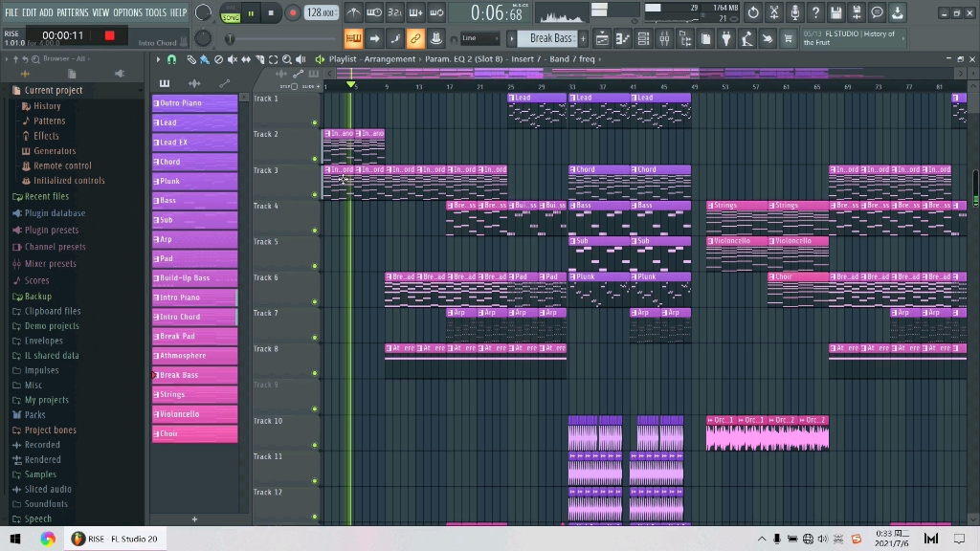980x551 pixels.
Task: Open the playlist view button
Action: point(602,38)
